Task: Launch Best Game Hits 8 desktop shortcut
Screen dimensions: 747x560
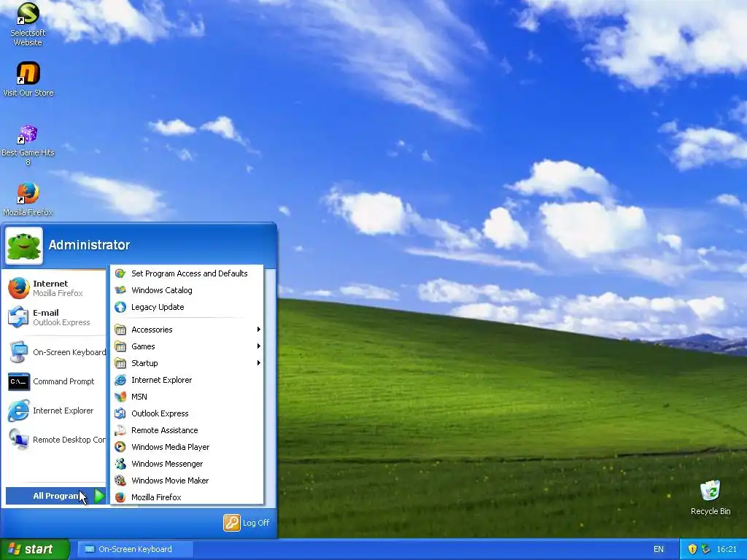Action: [x=28, y=145]
